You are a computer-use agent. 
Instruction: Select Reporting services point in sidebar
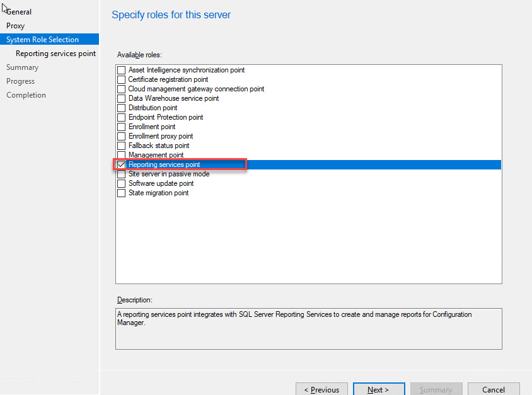pyautogui.click(x=55, y=54)
